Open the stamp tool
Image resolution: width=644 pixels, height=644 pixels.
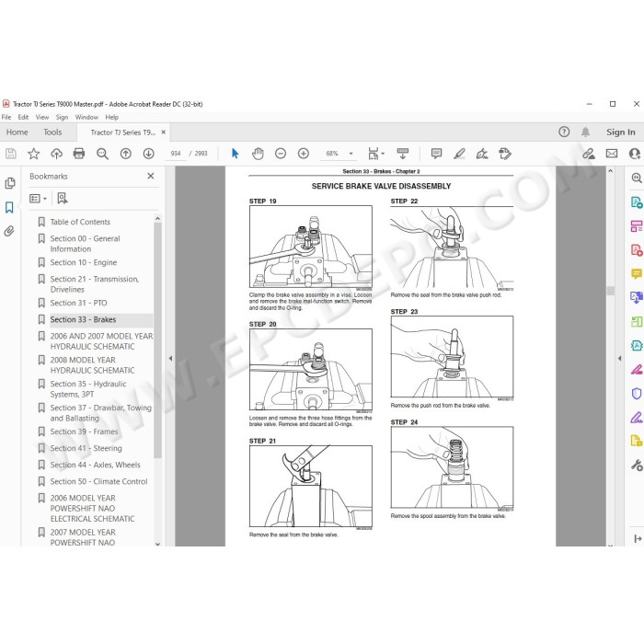point(505,154)
